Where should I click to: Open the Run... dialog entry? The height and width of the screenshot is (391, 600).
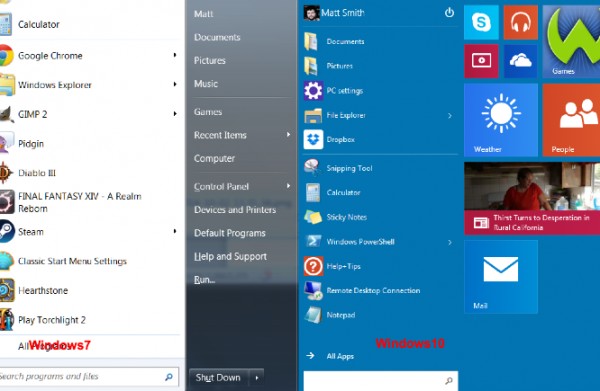(x=204, y=280)
